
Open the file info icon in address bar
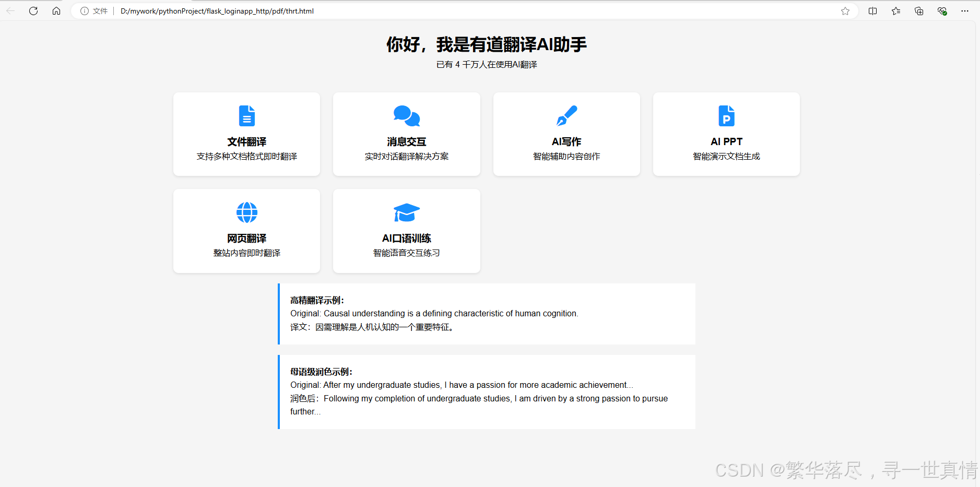click(x=85, y=11)
